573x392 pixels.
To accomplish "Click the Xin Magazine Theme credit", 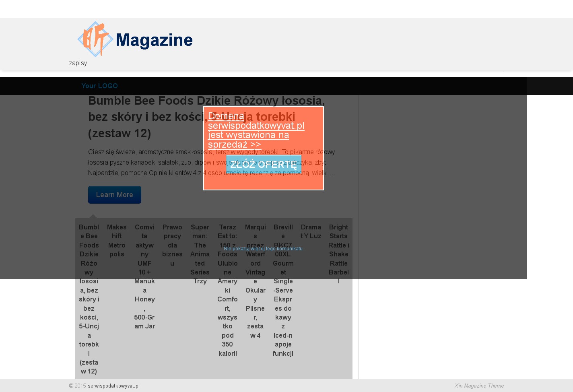I will 479,386.
